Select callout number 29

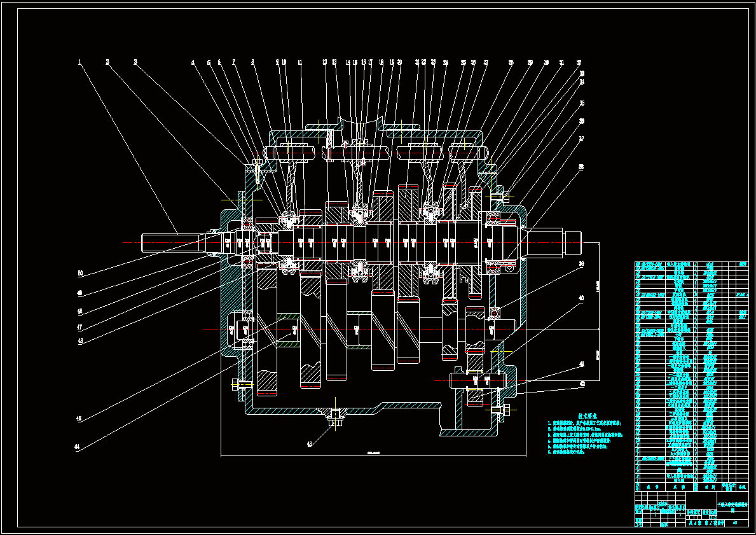530,62
